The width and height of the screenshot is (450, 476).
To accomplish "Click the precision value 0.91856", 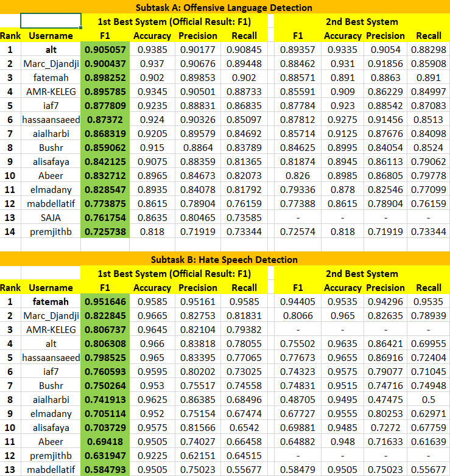I will 385,63.
